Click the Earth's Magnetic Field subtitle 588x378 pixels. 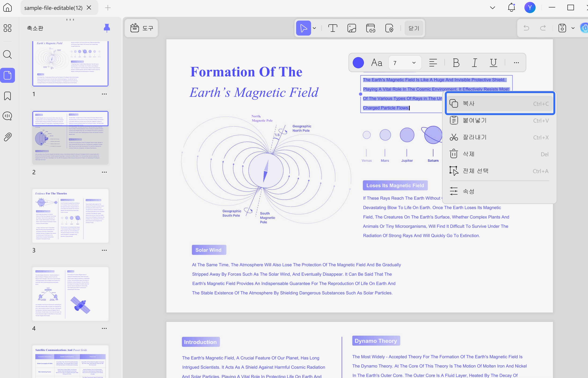[x=254, y=93]
